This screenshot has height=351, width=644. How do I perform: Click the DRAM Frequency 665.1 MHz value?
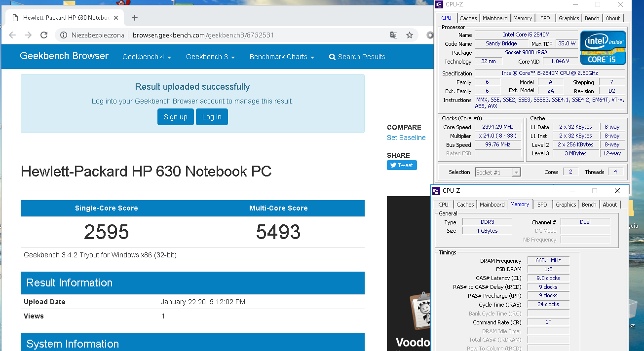tap(548, 260)
